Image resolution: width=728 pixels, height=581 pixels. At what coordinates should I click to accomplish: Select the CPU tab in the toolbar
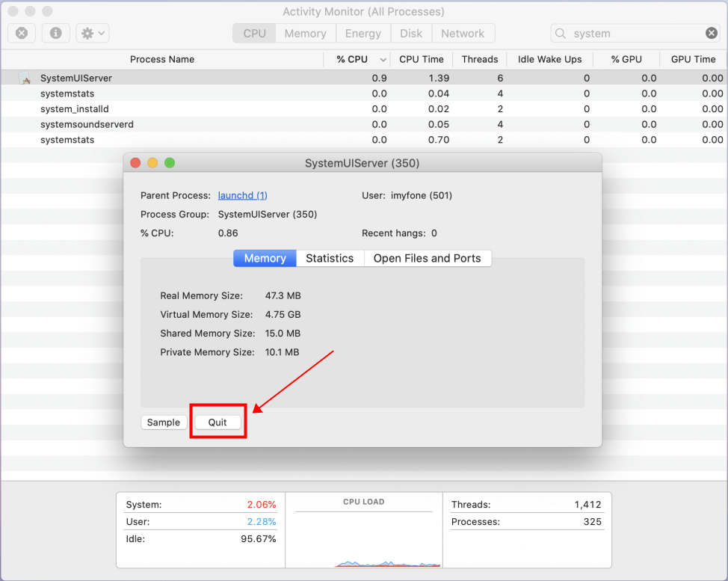point(254,33)
